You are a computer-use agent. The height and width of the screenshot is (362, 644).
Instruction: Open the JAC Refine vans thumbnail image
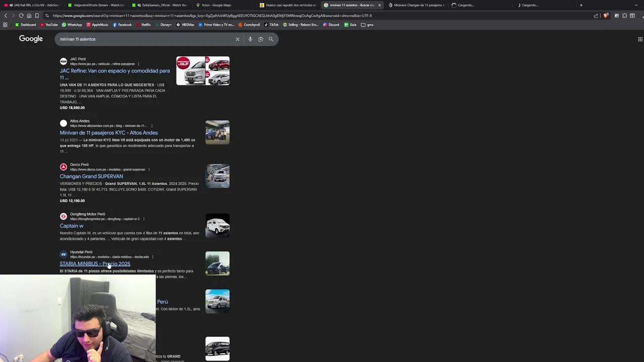(203, 70)
